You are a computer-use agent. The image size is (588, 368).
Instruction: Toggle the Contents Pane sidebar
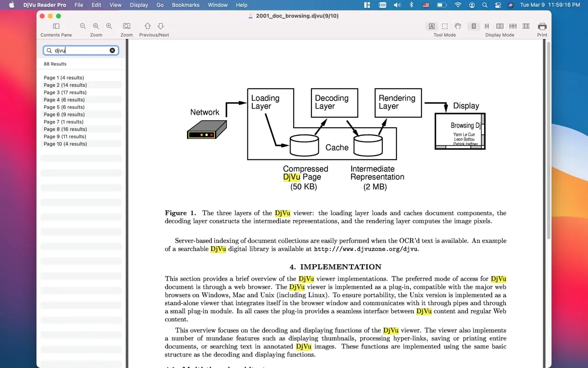pyautogui.click(x=56, y=27)
